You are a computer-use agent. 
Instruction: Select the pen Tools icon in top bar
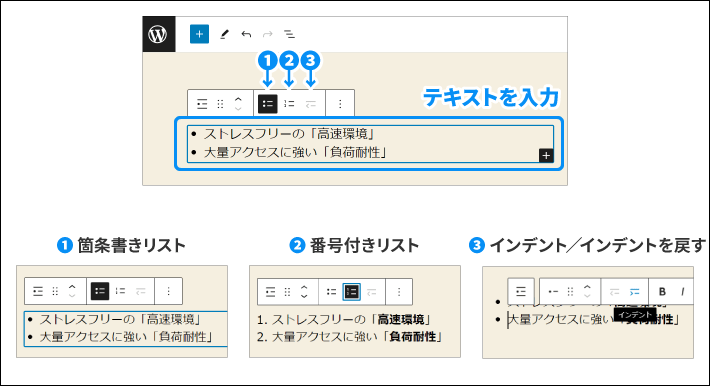point(224,34)
